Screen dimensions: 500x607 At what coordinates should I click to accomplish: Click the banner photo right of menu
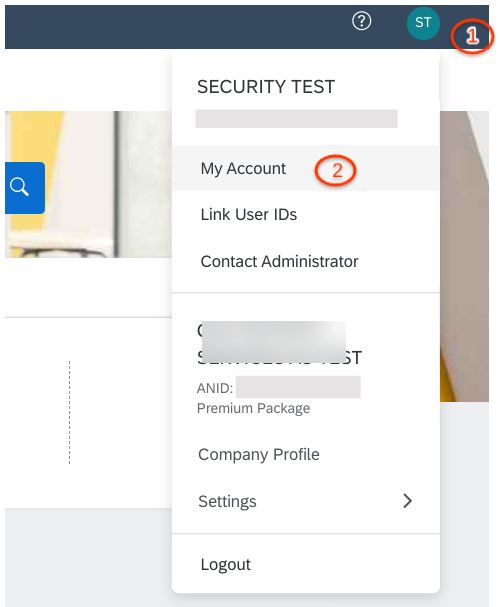point(464,256)
